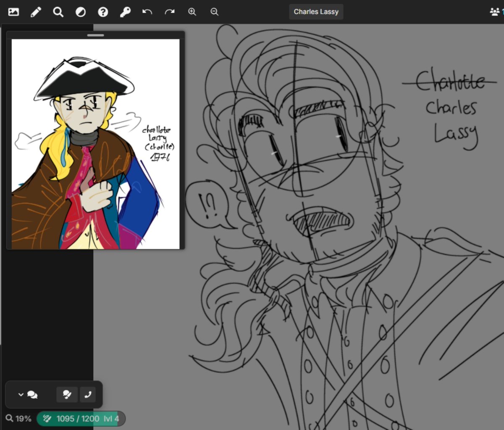The height and width of the screenshot is (430, 504).
Task: Click the key shortcuts icon
Action: (x=125, y=12)
